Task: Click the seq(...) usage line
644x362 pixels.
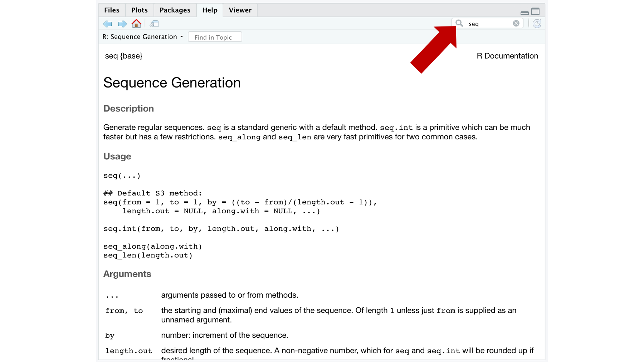Action: (122, 176)
